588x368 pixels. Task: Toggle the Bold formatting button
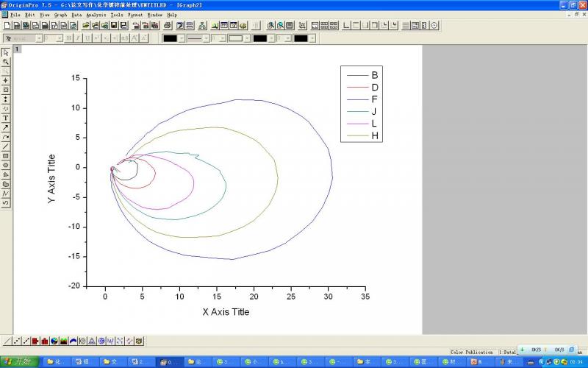68,38
